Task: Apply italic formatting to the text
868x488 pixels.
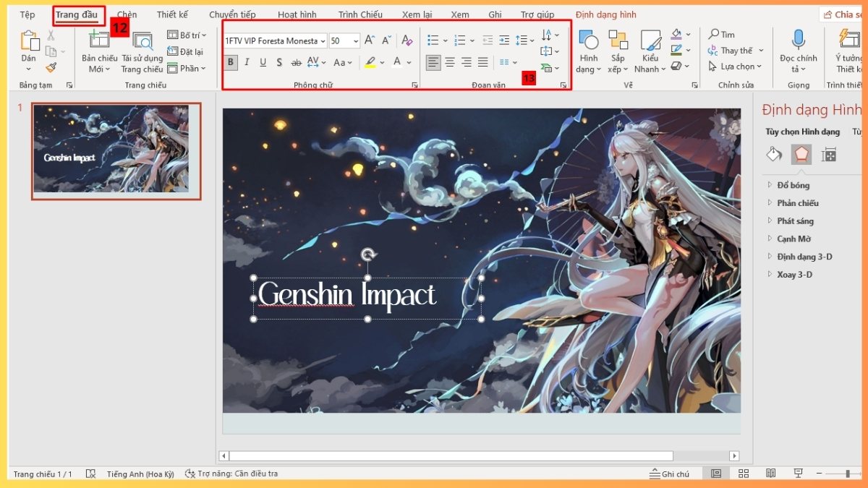Action: click(247, 62)
